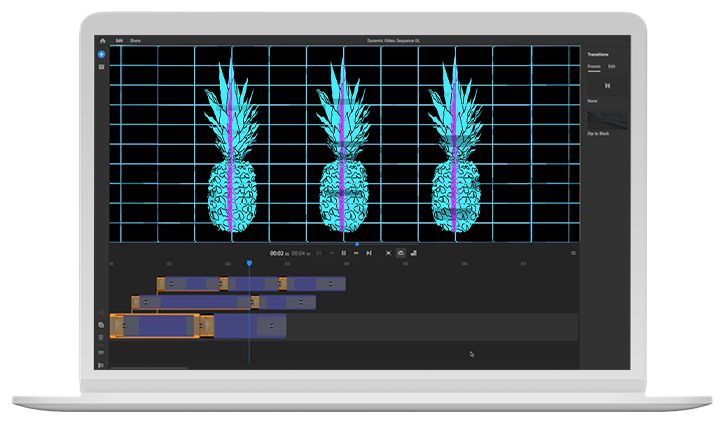The image size is (720, 425).
Task: Duplicate clip using the left sidebar icon
Action: [101, 325]
